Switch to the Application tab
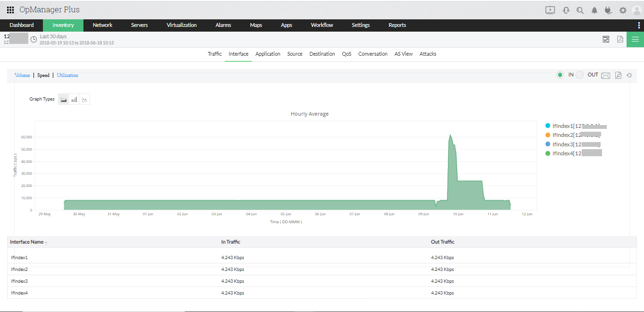This screenshot has height=312, width=644. (268, 54)
